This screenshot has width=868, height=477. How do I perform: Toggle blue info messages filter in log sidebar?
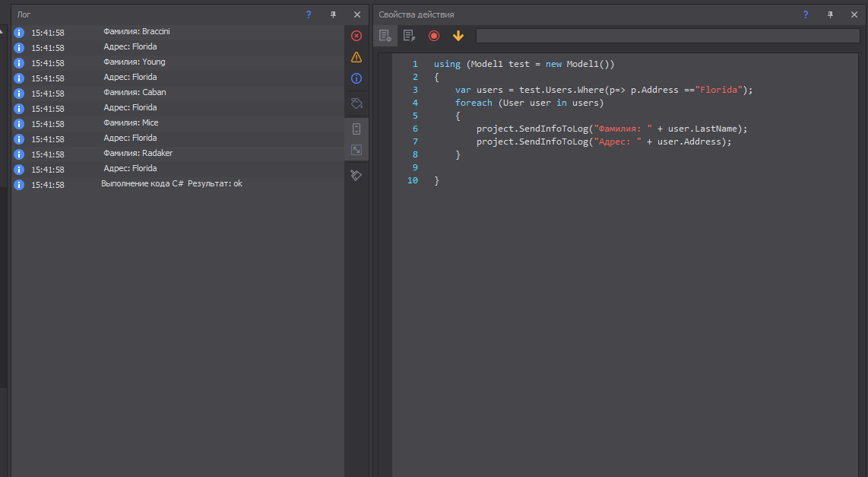(x=356, y=78)
